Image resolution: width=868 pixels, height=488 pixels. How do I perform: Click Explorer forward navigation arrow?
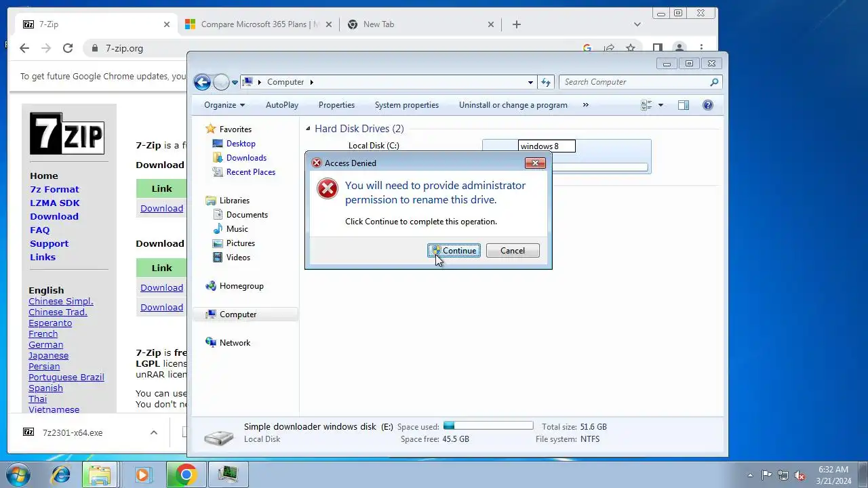[x=221, y=82]
